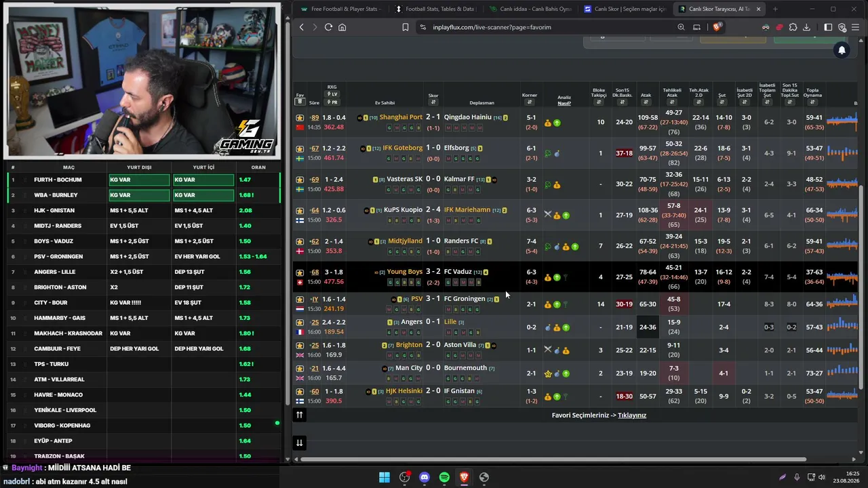Click the microphone icon in system tray
Screen dimensions: 868x488
pos(797,477)
